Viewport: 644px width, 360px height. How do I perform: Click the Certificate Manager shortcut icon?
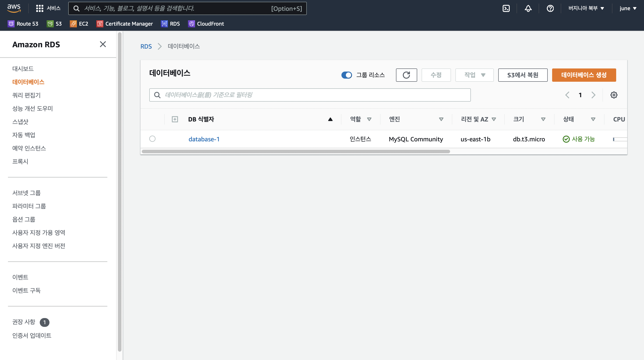click(x=100, y=24)
